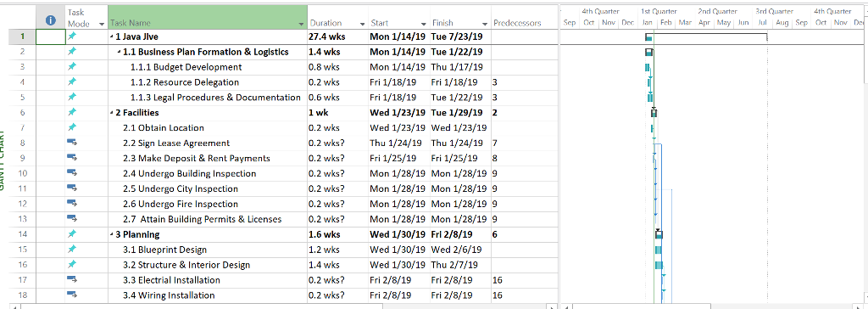868x309 pixels.
Task: Click the task mode icon for Make Deposit & Rent Payments
Action: 72,158
